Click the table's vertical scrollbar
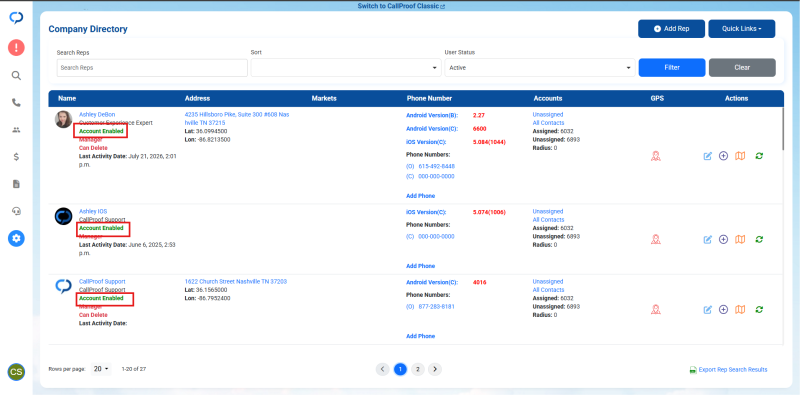This screenshot has height=395, width=800. coord(783,129)
